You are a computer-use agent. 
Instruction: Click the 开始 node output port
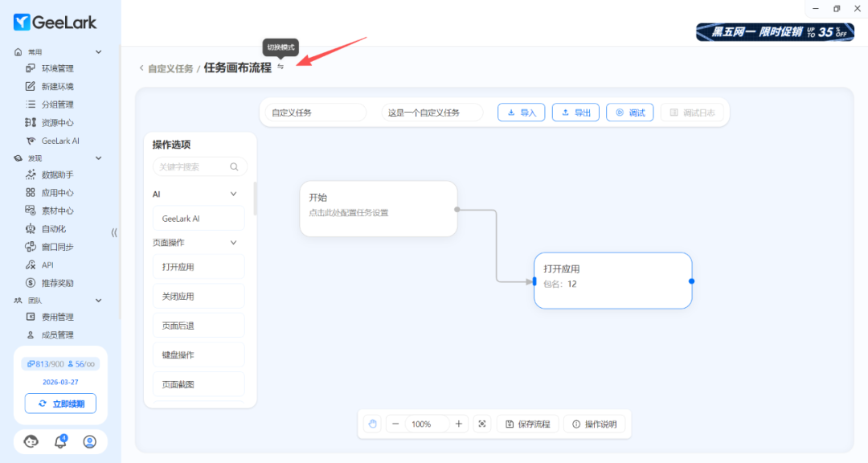457,209
